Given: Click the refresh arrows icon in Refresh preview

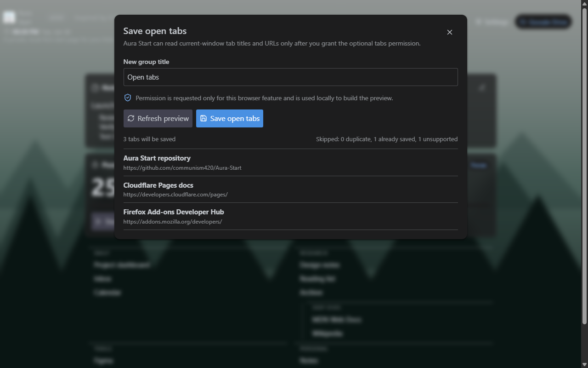Looking at the screenshot, I should tap(131, 118).
